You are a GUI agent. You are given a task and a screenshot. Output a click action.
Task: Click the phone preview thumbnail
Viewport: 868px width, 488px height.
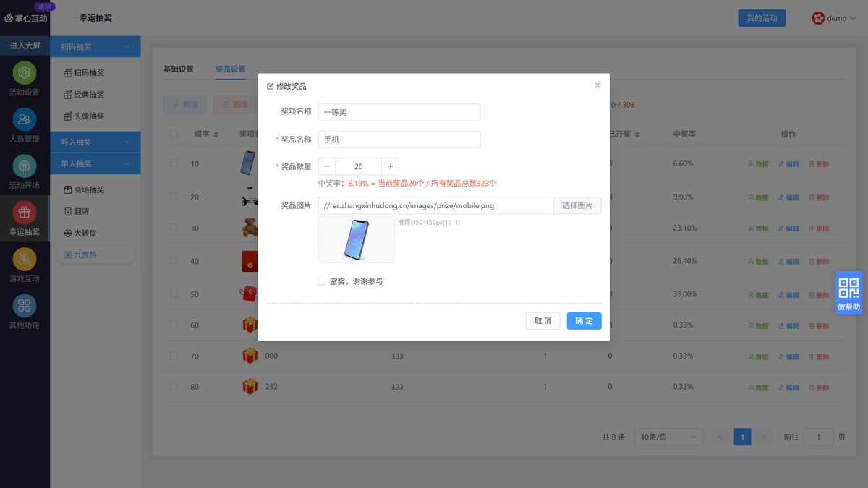[x=357, y=239]
